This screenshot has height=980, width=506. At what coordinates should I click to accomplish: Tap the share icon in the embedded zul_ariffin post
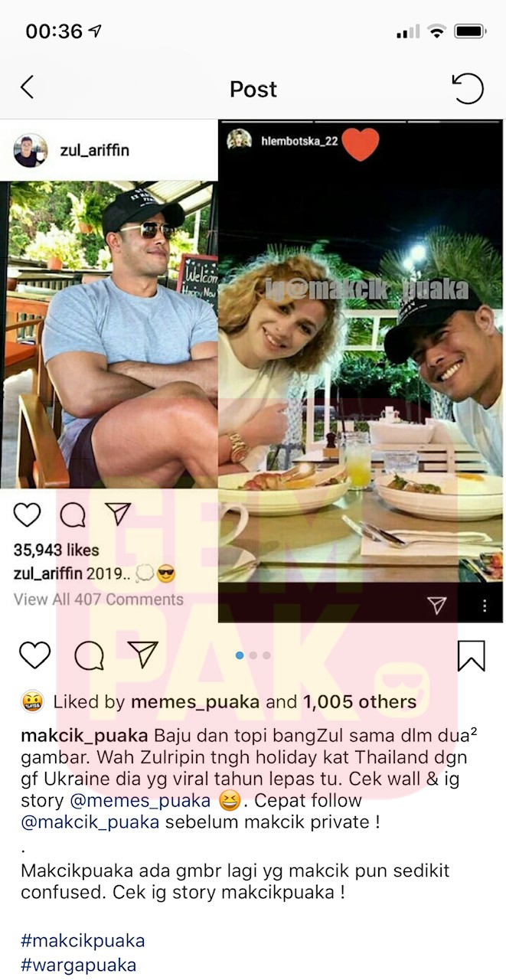[x=118, y=514]
